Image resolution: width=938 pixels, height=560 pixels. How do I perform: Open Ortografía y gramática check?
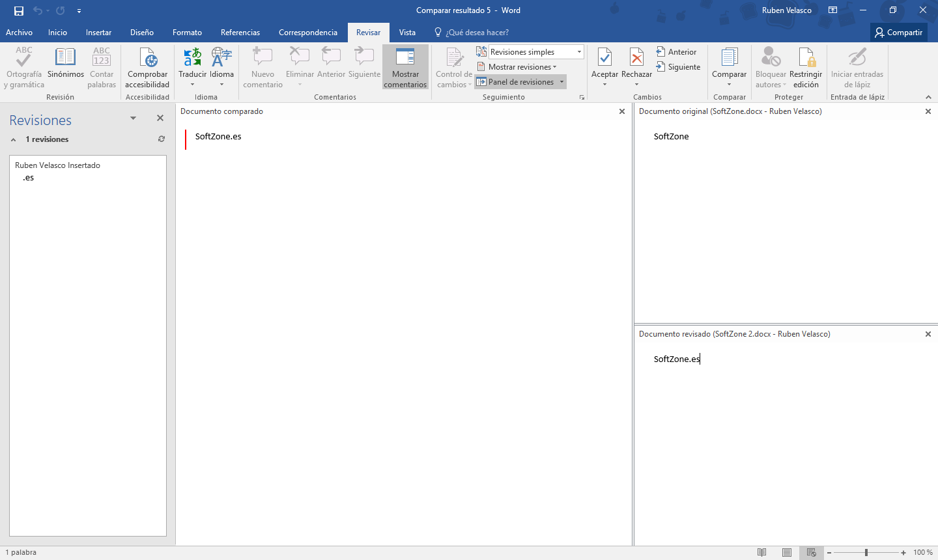(24, 68)
